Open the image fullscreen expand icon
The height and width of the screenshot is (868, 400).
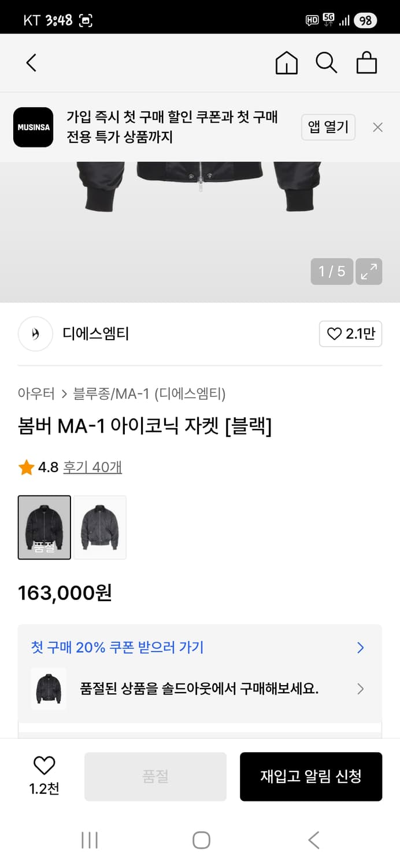pyautogui.click(x=369, y=271)
